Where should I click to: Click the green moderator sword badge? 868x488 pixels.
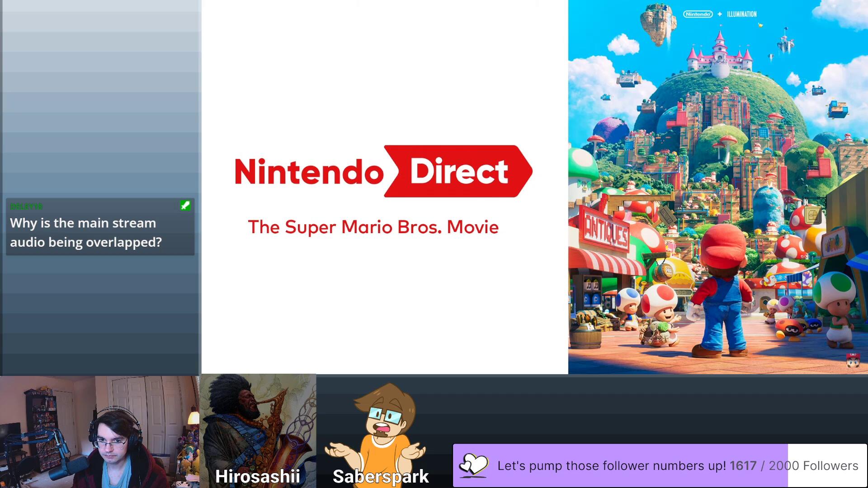pyautogui.click(x=185, y=206)
